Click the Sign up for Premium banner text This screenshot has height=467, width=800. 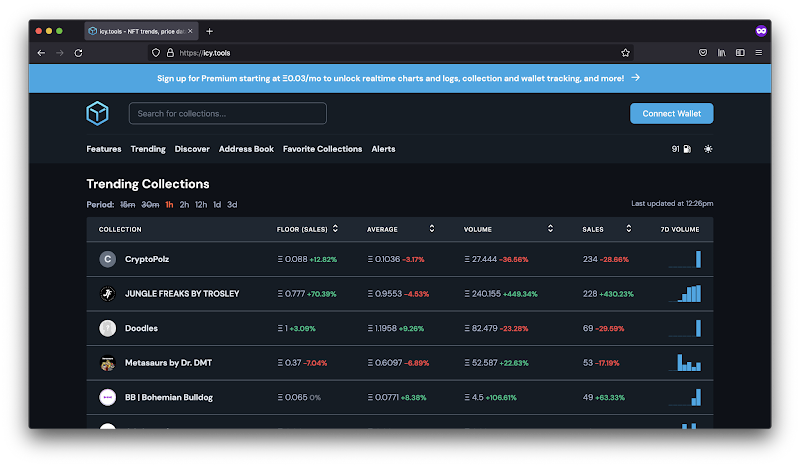[x=390, y=78]
